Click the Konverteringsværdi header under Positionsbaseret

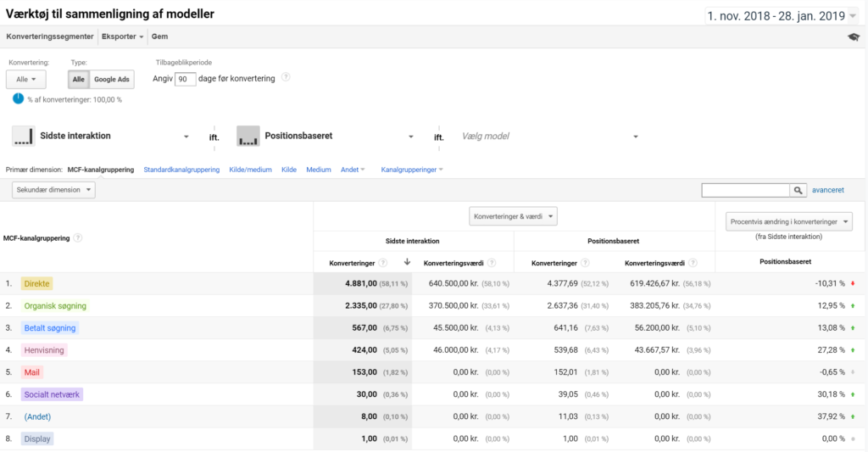pyautogui.click(x=655, y=263)
